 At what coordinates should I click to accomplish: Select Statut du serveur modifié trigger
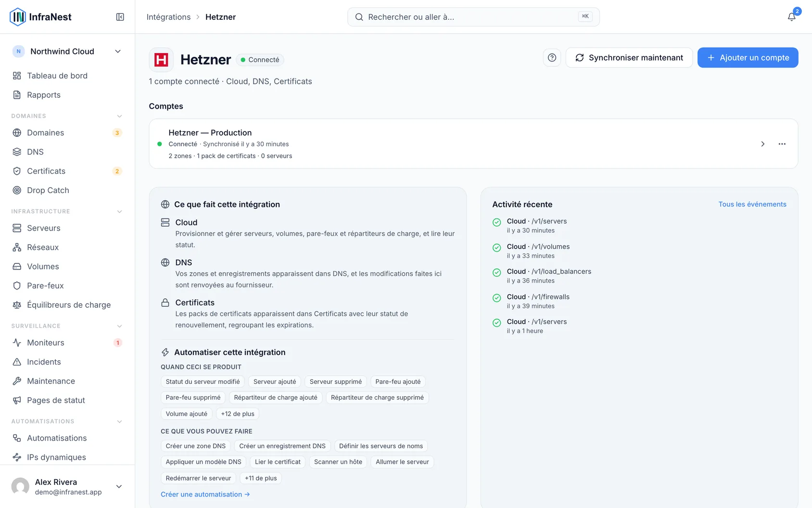(x=203, y=382)
